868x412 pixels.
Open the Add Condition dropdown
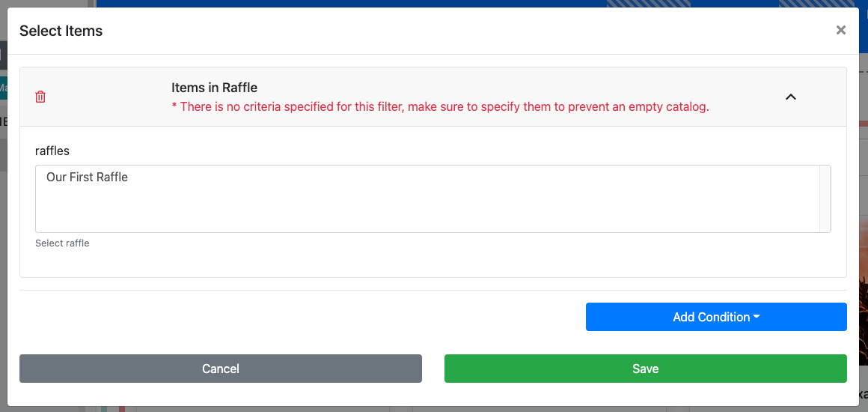pos(715,317)
